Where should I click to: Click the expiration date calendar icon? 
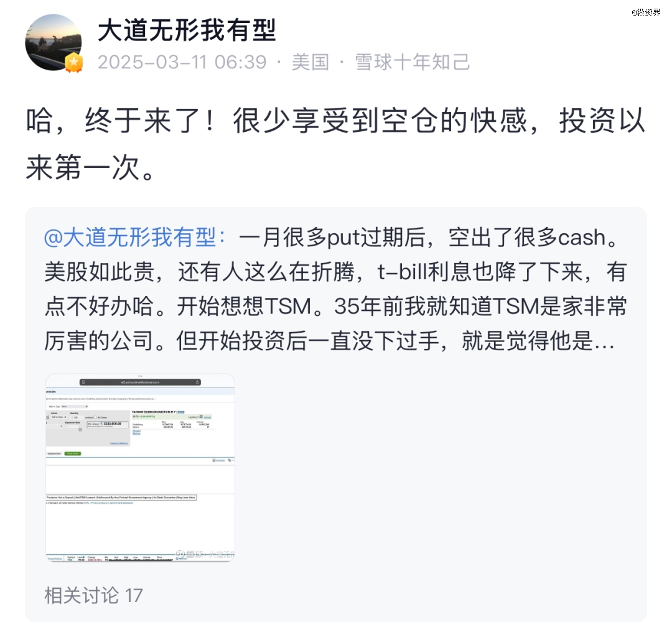click(x=80, y=430)
